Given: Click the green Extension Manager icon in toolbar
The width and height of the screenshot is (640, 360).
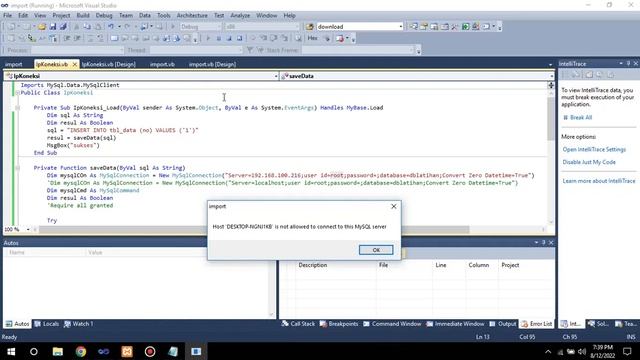Looking at the screenshot, I should [465, 27].
